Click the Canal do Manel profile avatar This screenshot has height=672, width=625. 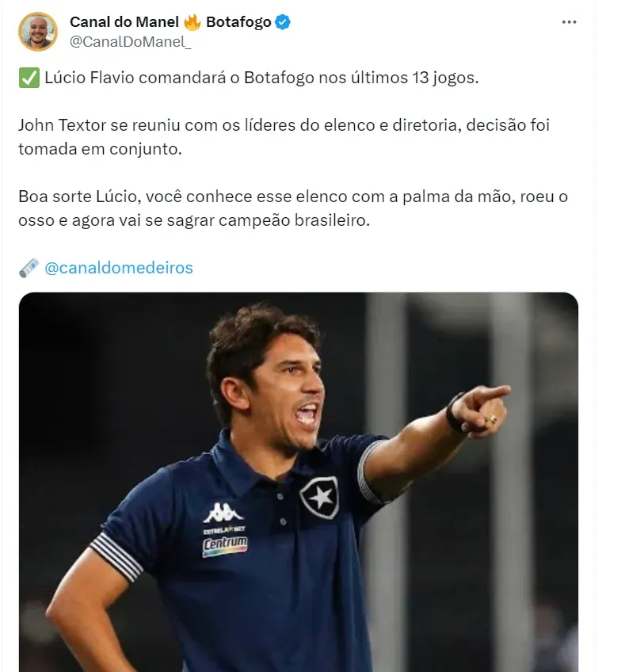click(x=37, y=32)
